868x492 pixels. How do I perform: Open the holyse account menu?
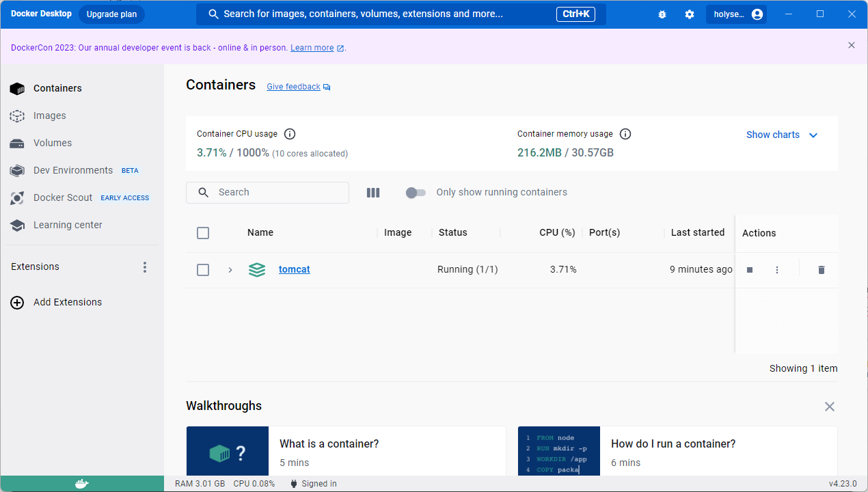(736, 14)
